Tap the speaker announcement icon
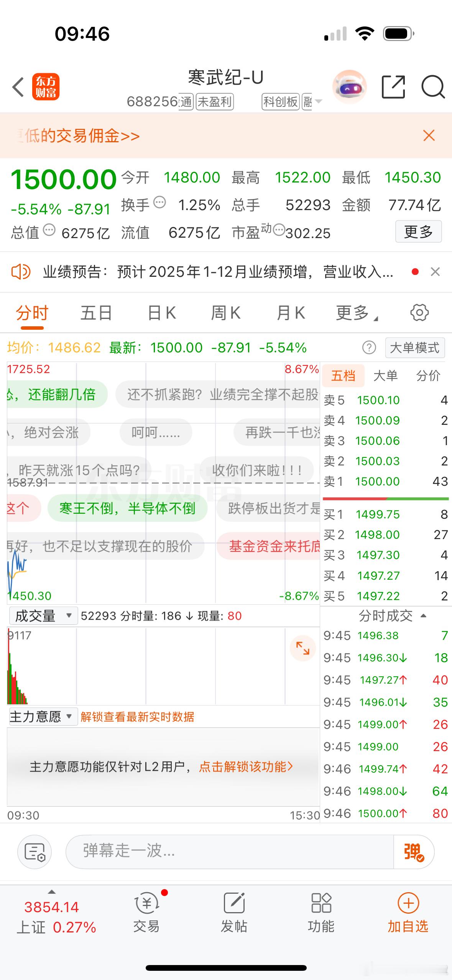Screen dimensions: 452x980 point(21,272)
